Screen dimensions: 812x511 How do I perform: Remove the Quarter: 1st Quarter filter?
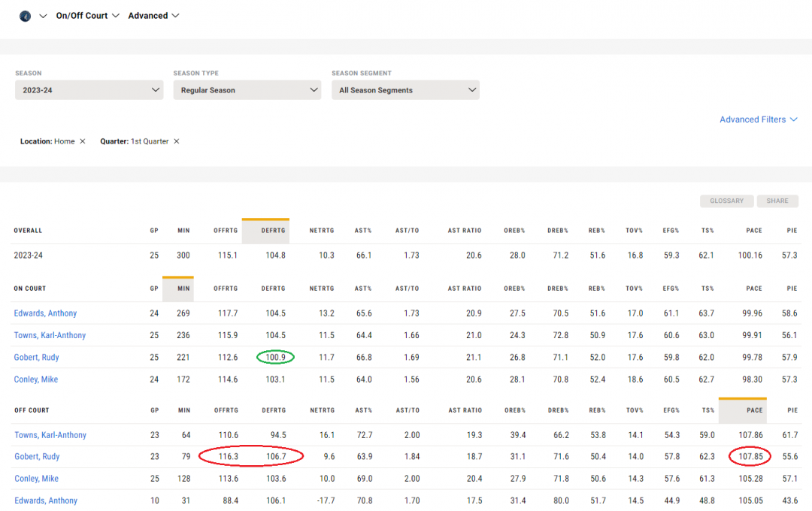coord(177,141)
